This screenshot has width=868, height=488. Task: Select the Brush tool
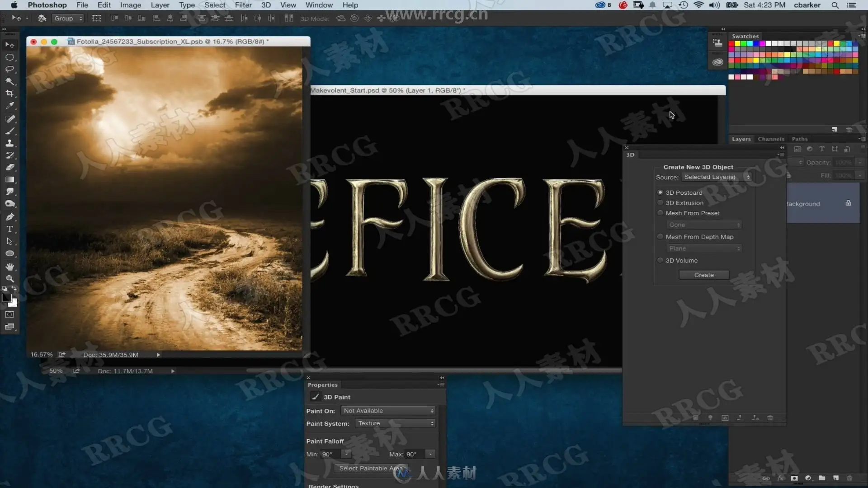(9, 131)
